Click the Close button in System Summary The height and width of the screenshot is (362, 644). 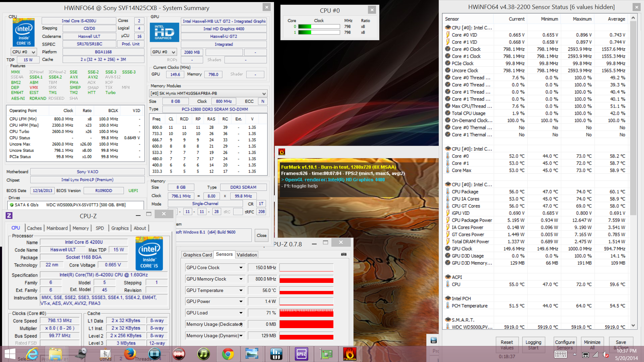pyautogui.click(x=261, y=235)
